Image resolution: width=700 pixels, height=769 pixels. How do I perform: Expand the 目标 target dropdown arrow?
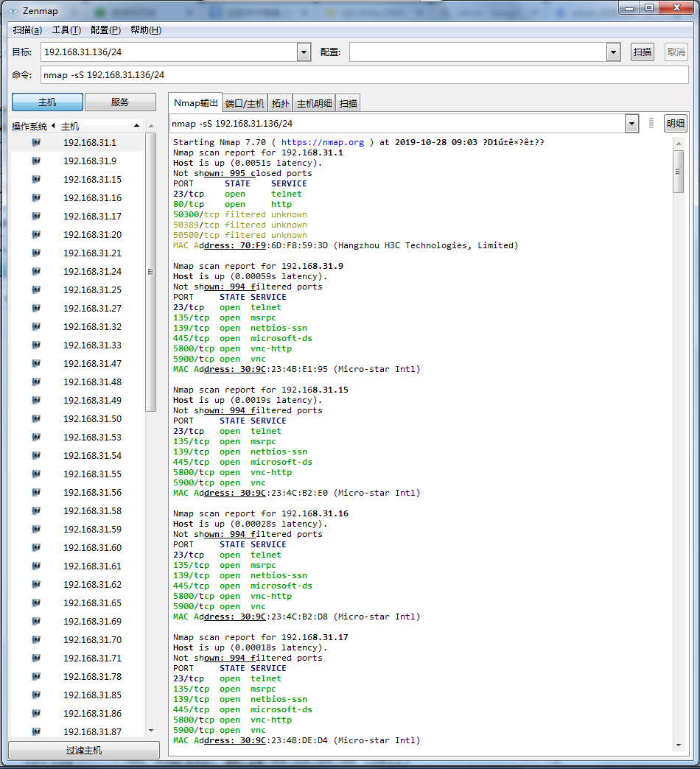[x=304, y=52]
